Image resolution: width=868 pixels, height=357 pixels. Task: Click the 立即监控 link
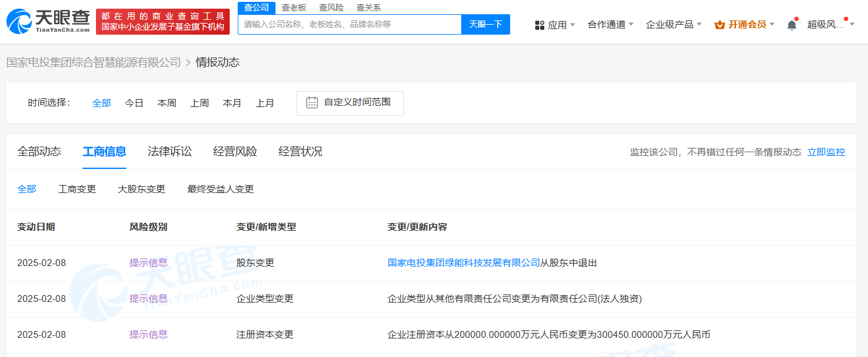tap(826, 152)
